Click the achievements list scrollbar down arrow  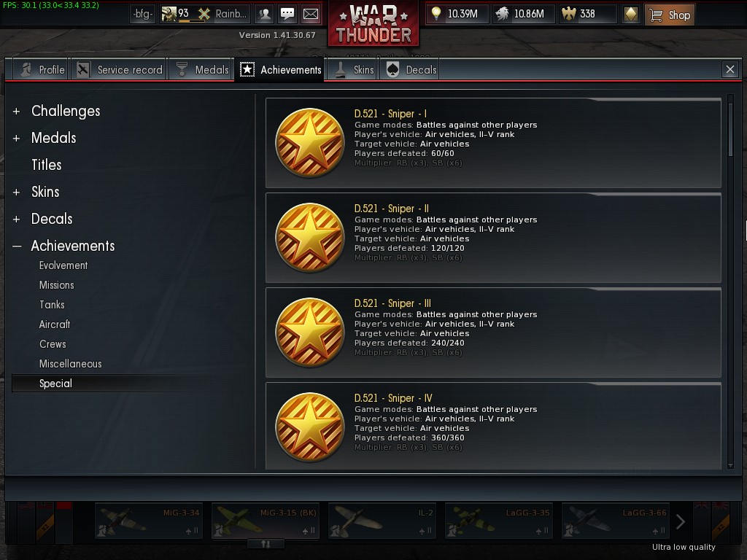point(730,466)
